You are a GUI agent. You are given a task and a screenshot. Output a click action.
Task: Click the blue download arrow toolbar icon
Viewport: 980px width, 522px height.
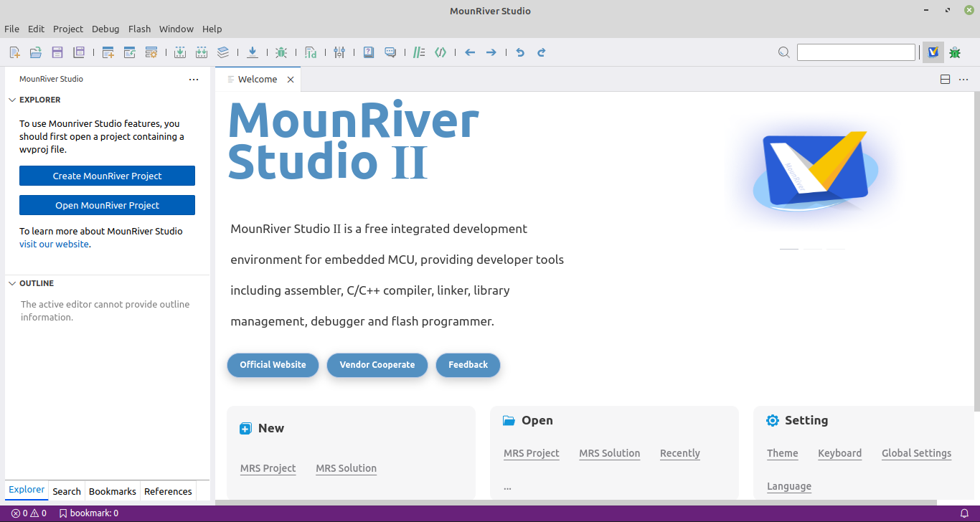pos(253,52)
